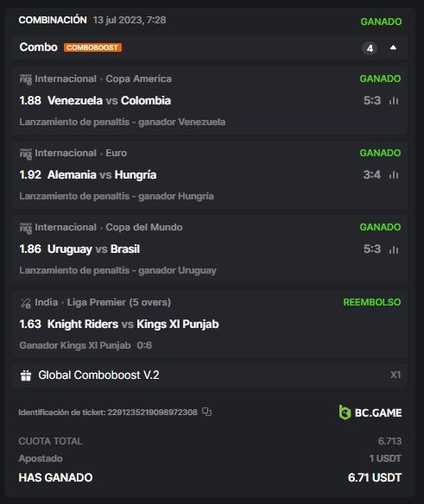Screen dimensions: 424x504
Task: Open stats icon for Alemania vs Hungría
Action: [394, 175]
